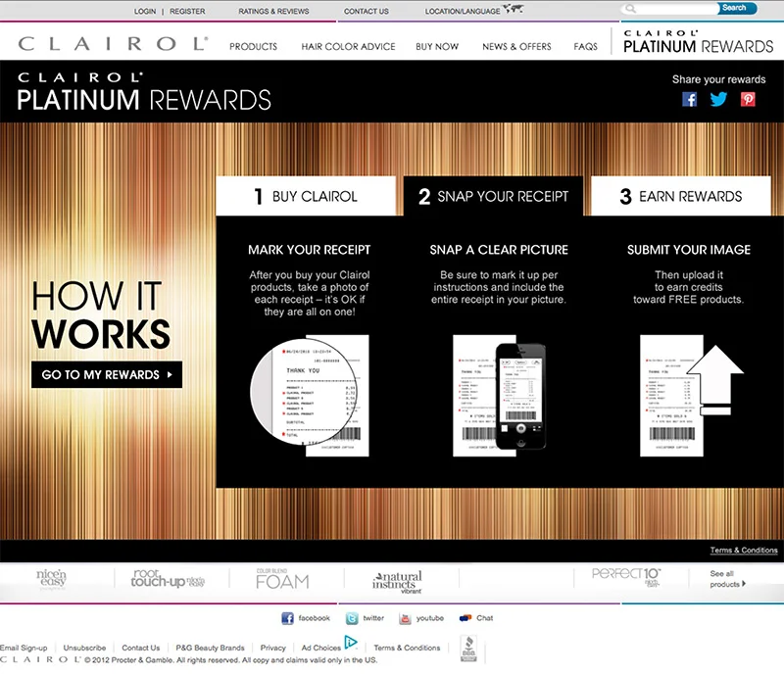Open Contact Us in top bar

tap(366, 11)
